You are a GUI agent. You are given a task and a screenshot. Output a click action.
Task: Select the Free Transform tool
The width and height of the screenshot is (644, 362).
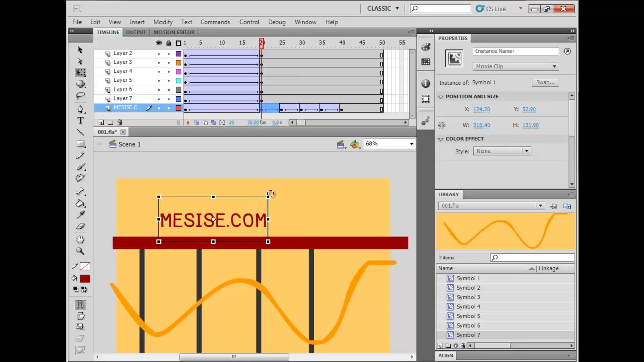(80, 73)
